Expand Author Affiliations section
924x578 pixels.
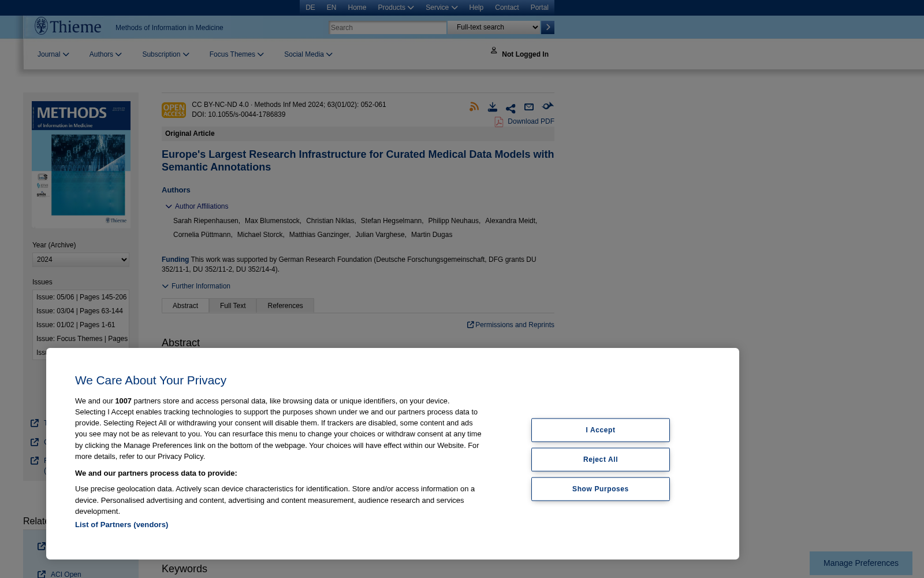tap(197, 206)
